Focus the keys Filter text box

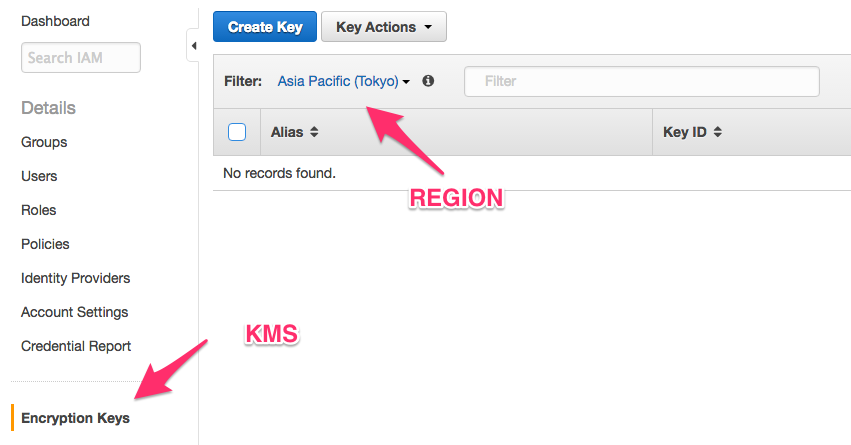tap(642, 81)
